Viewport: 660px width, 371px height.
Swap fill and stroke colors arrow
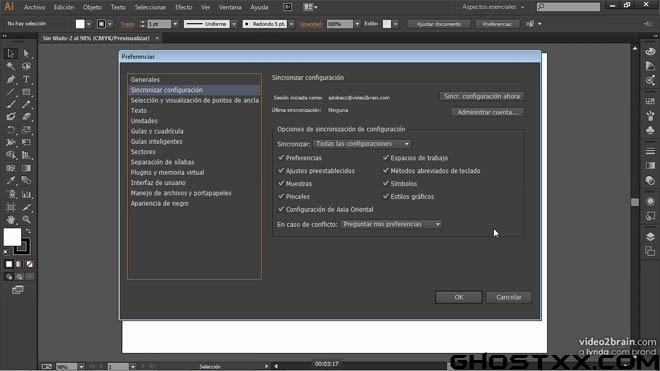tap(28, 231)
